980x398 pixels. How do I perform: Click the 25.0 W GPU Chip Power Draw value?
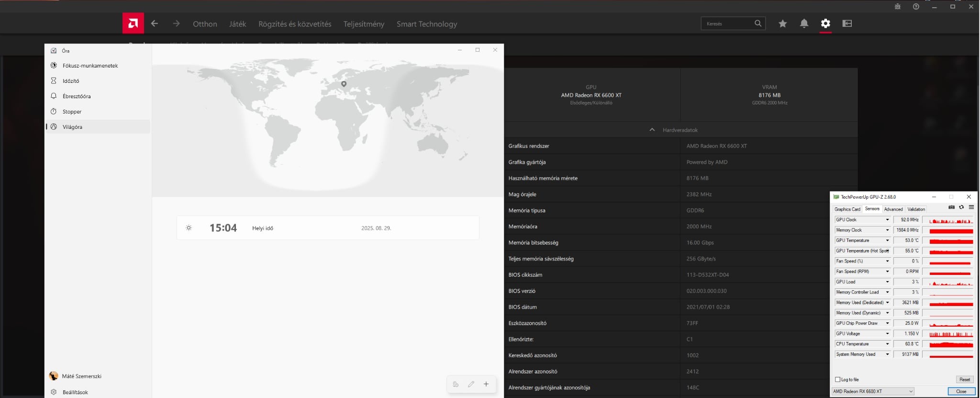coord(907,323)
